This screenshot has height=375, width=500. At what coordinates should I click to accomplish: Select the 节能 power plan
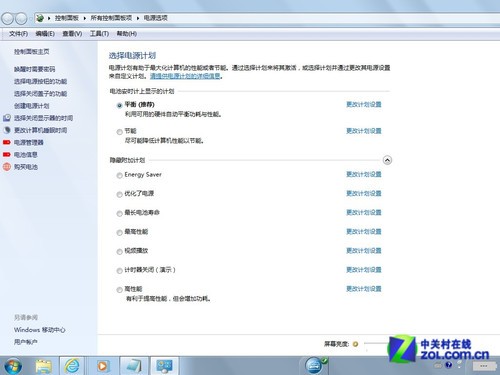tap(119, 132)
